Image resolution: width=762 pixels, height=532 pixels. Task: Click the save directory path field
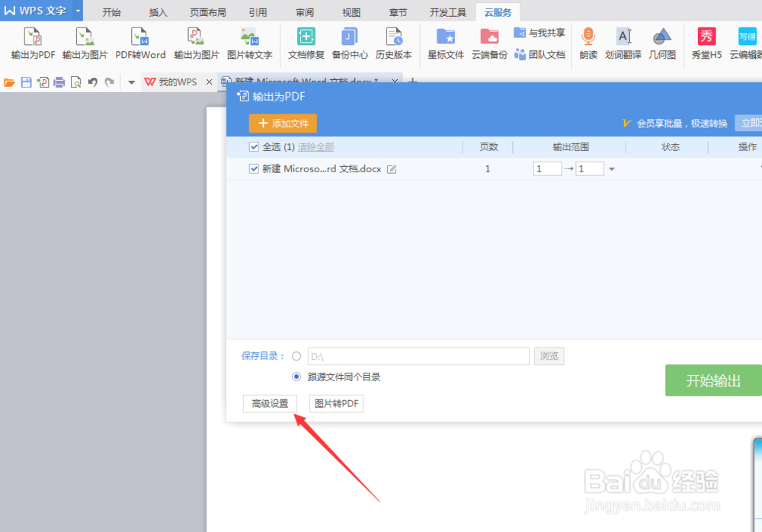pos(418,356)
